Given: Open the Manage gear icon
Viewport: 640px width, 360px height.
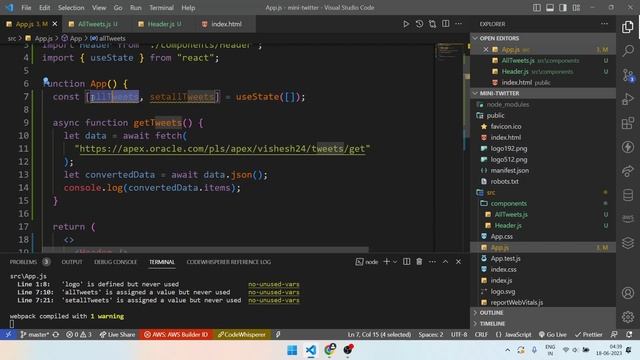Looking at the screenshot, I should point(627,316).
